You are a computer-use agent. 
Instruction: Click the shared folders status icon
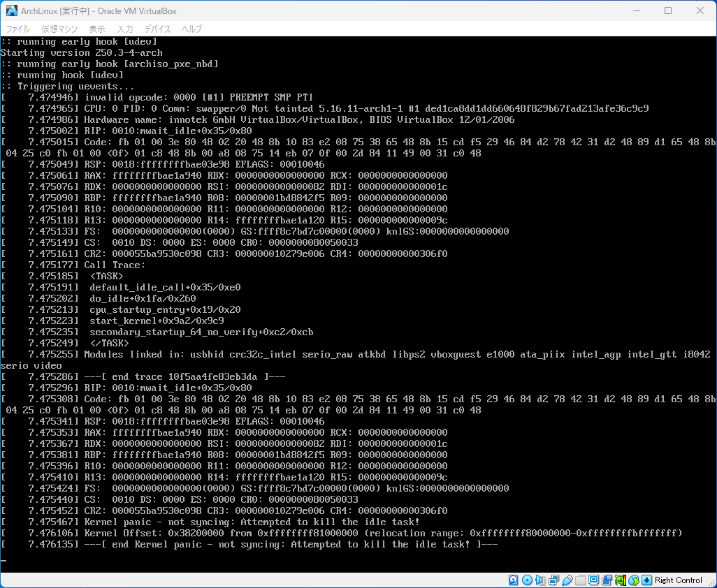click(x=580, y=580)
